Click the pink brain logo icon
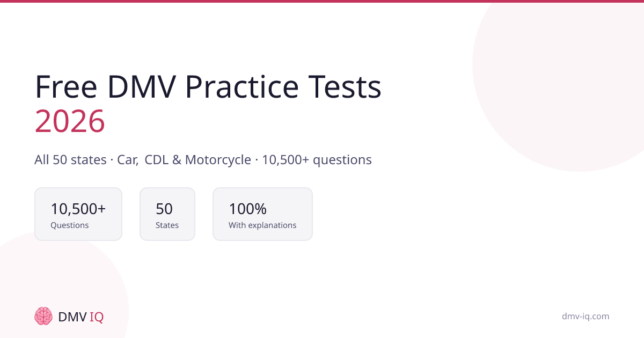Screen dimensions: 644x338 pyautogui.click(x=43, y=316)
